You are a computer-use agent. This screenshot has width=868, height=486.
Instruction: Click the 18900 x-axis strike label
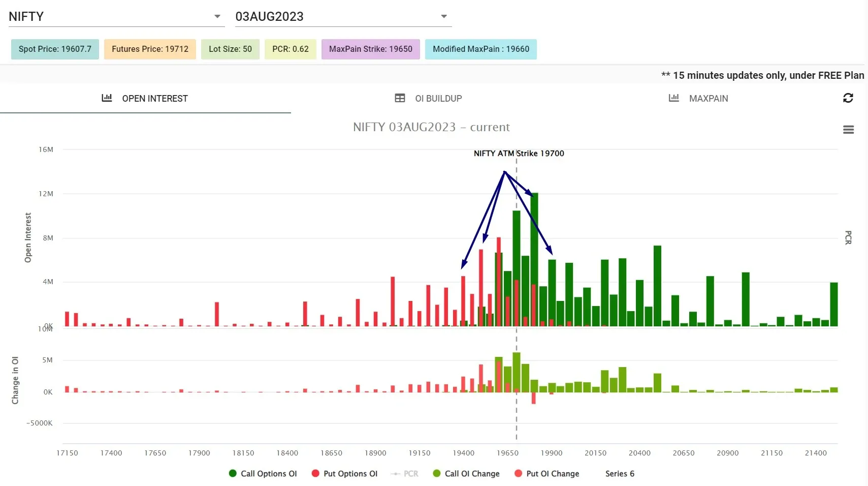point(375,453)
